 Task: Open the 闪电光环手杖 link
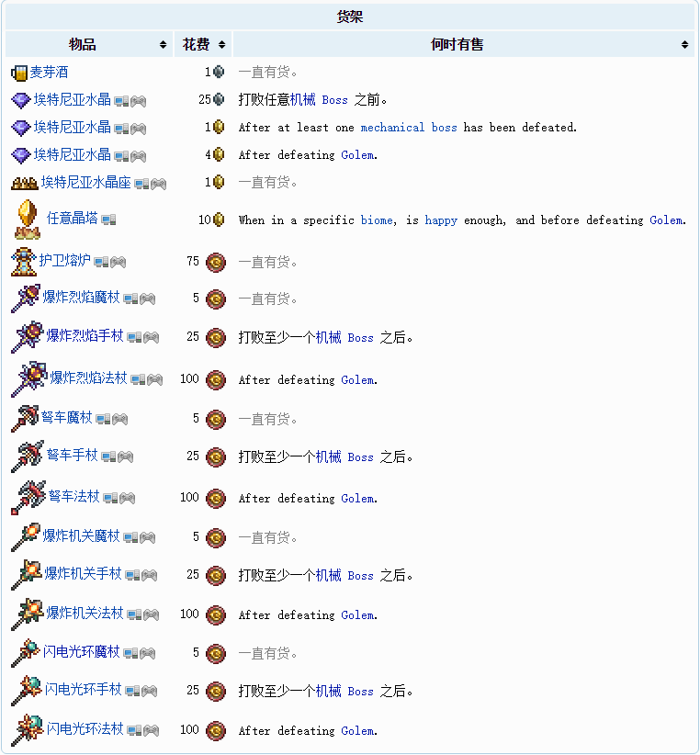(x=83, y=690)
